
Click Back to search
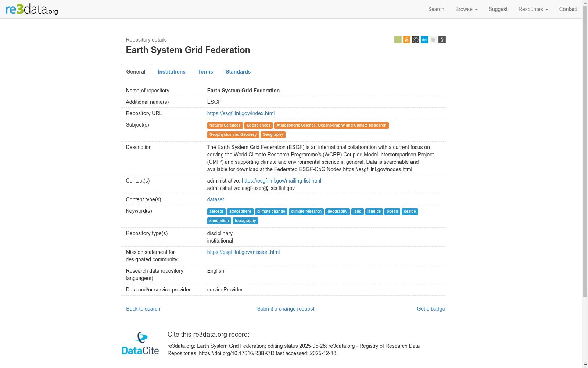coord(143,309)
